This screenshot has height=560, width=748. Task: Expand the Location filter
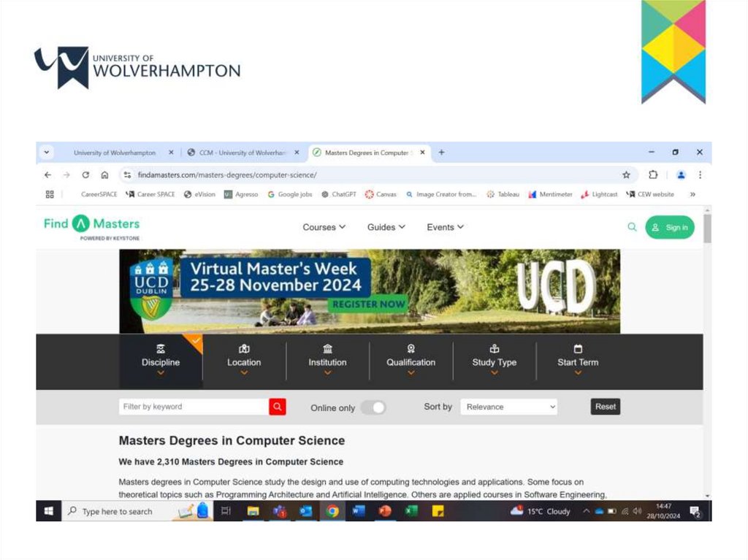(x=244, y=361)
